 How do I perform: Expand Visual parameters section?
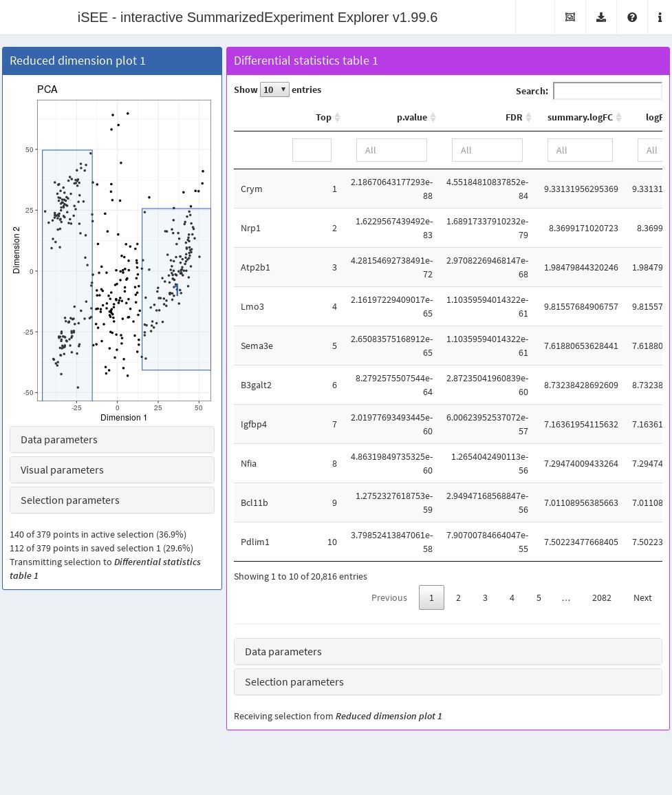click(x=112, y=470)
